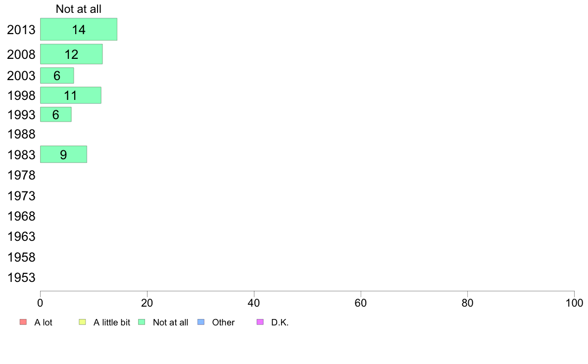Click the 1988 year label
This screenshot has height=364, width=588.
point(21,134)
